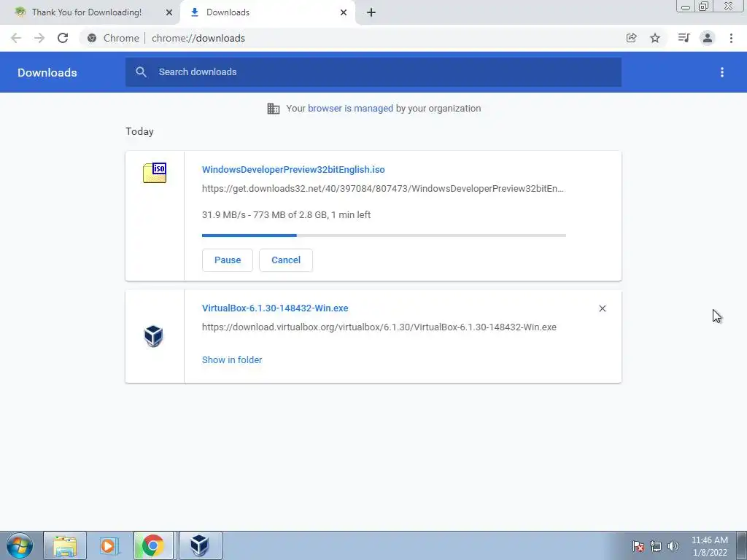Image resolution: width=747 pixels, height=560 pixels.
Task: Click the ISO file icon
Action: click(155, 172)
